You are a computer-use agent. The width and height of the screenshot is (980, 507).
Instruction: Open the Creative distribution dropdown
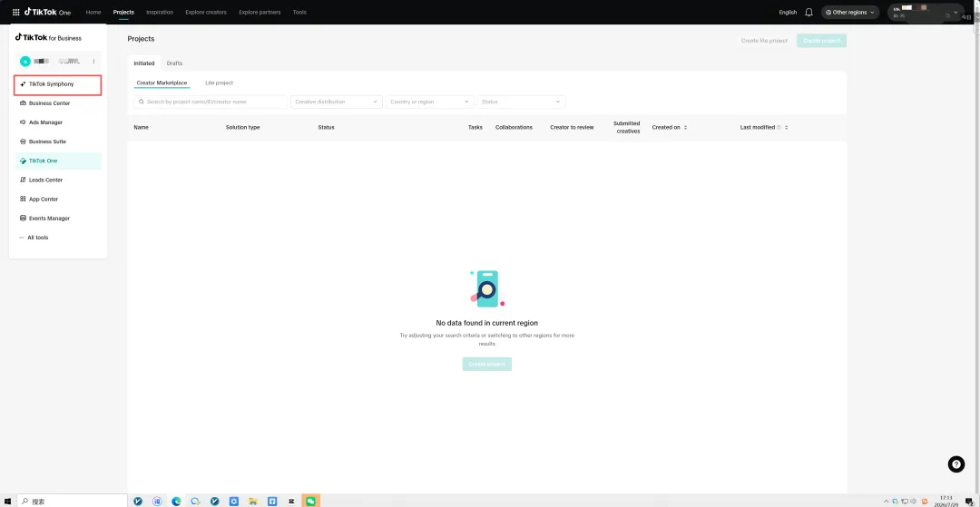click(337, 102)
